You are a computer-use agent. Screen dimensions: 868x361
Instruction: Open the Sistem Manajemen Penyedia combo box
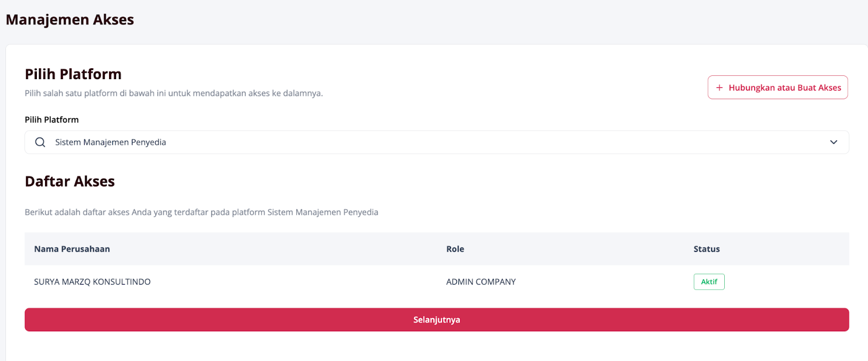[x=437, y=142]
